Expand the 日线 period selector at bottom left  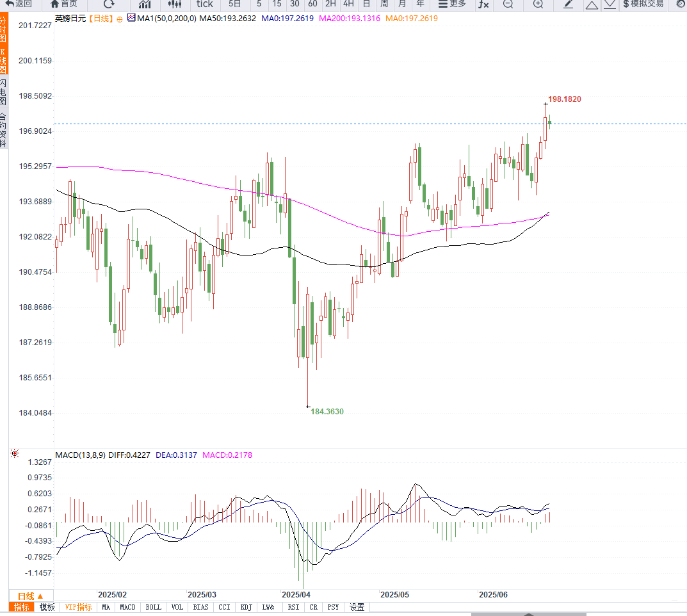click(x=30, y=596)
